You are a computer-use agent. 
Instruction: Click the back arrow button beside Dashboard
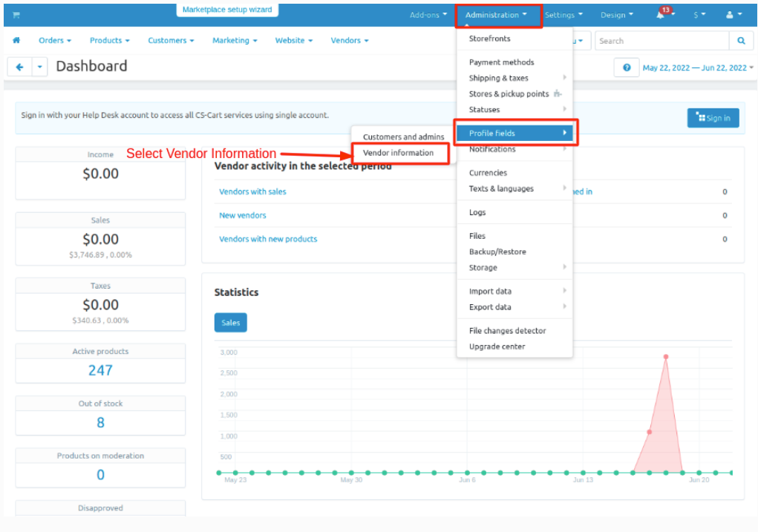[x=19, y=67]
